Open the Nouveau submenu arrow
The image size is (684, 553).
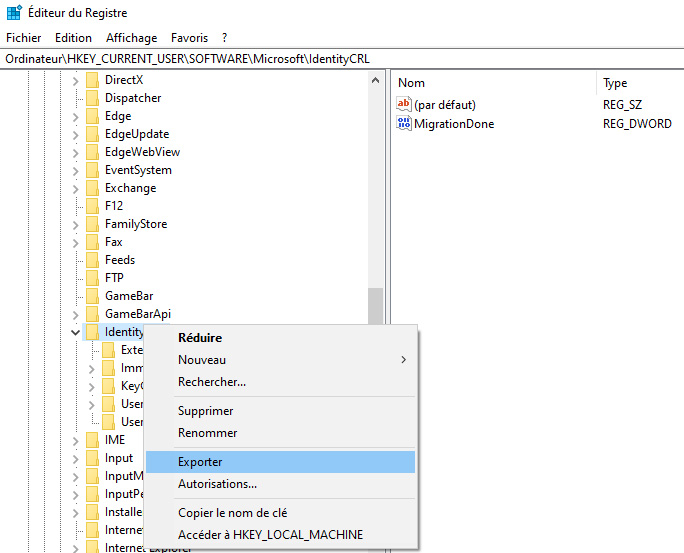(x=404, y=360)
